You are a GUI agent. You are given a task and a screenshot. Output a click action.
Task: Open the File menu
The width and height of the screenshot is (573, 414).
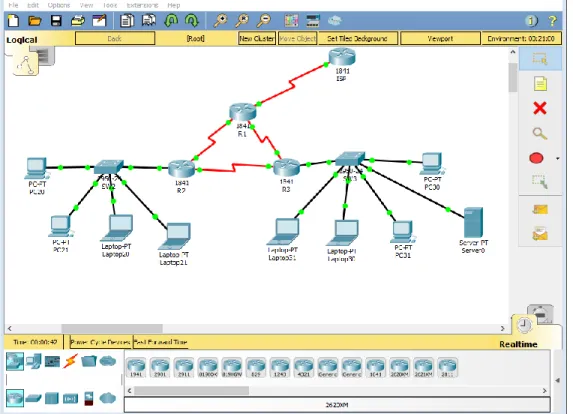coord(14,5)
